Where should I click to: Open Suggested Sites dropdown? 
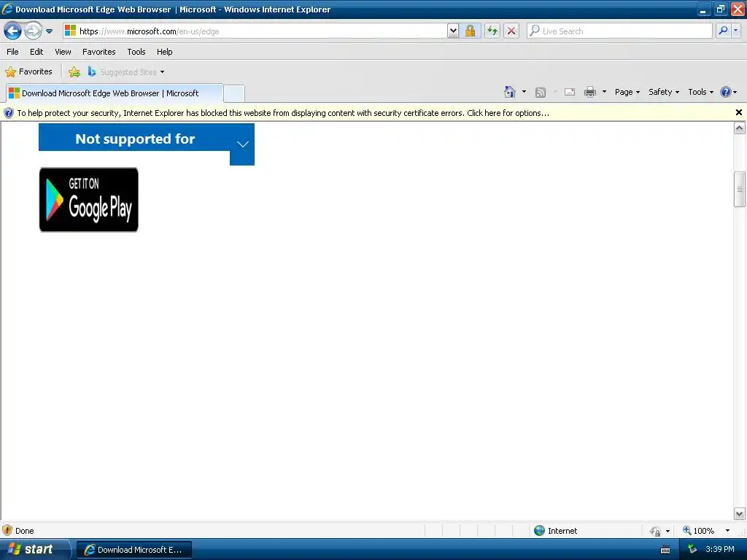[x=126, y=72]
